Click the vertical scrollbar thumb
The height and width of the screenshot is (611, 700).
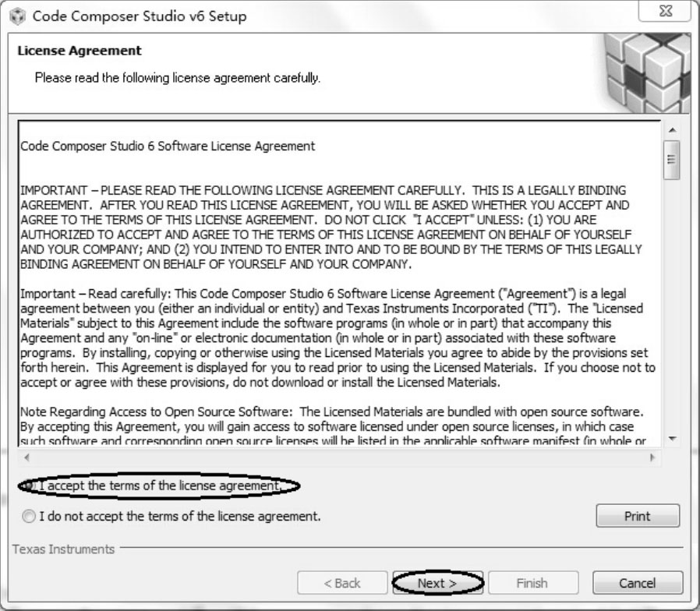click(x=672, y=160)
